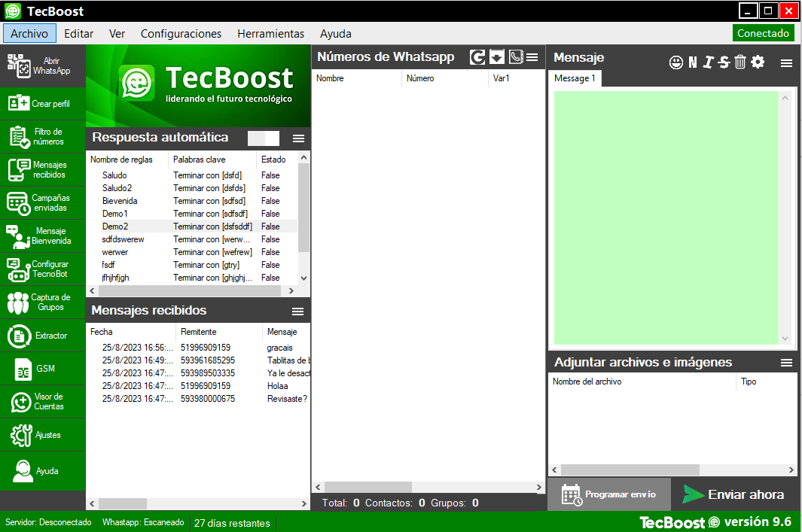Click the trash icon in the Mensaje panel
802x532 pixels.
point(740,62)
